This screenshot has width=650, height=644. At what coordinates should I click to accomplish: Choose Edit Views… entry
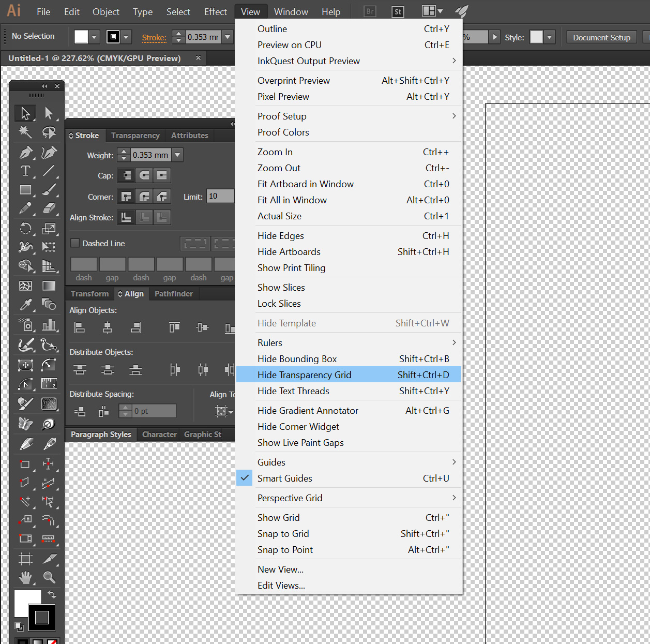point(349,586)
